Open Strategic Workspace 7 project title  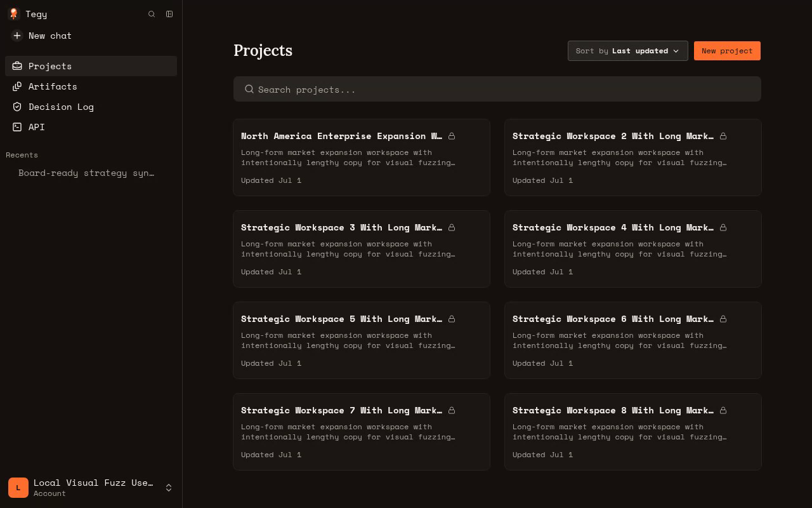pyautogui.click(x=342, y=410)
